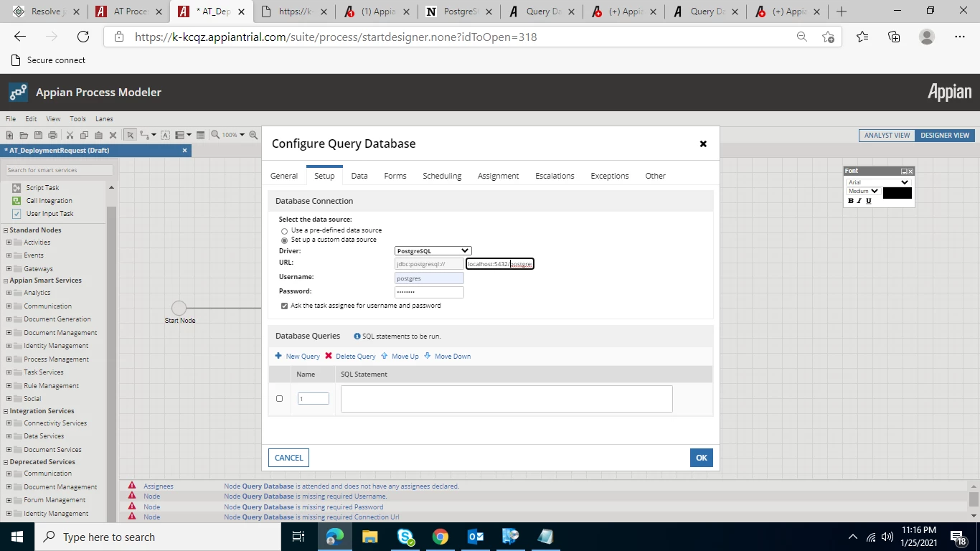Open the File menu
This screenshot has height=551, width=980.
click(x=11, y=119)
